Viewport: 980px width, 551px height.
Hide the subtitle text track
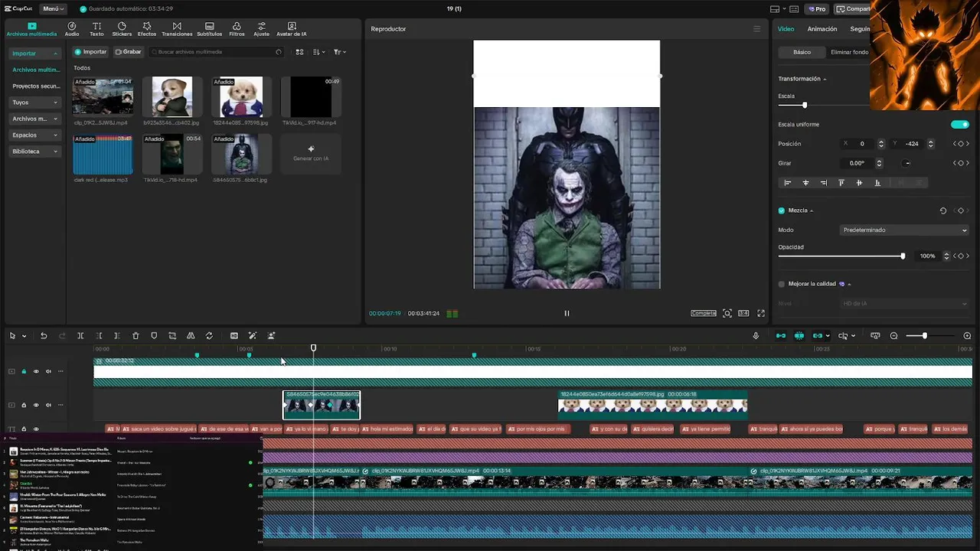(x=36, y=429)
